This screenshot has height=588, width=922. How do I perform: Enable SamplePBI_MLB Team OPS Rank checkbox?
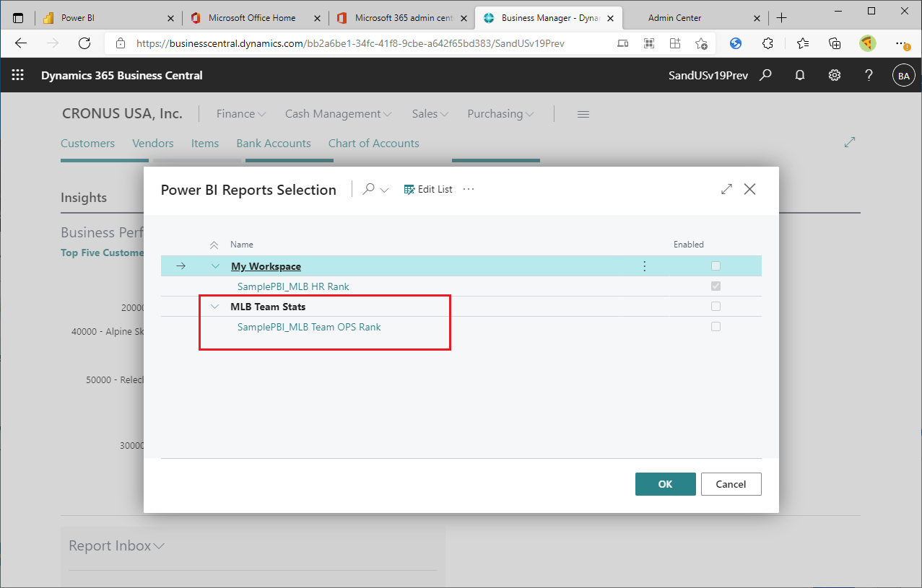tap(716, 326)
